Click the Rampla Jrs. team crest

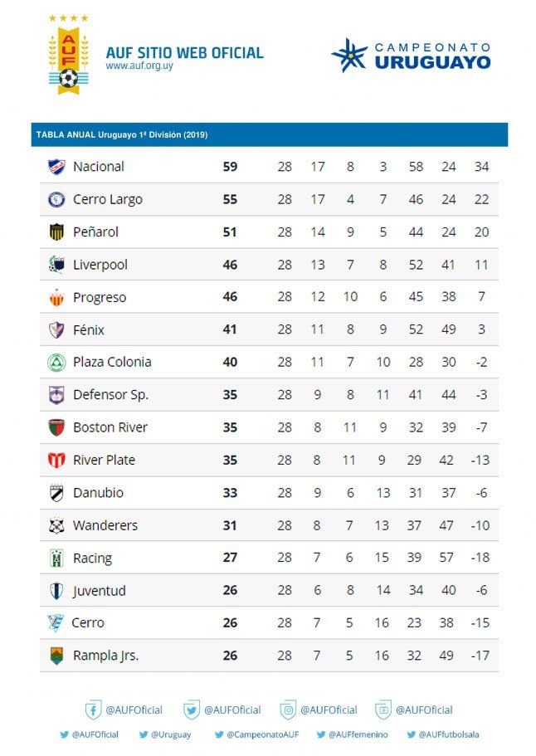pyautogui.click(x=56, y=656)
